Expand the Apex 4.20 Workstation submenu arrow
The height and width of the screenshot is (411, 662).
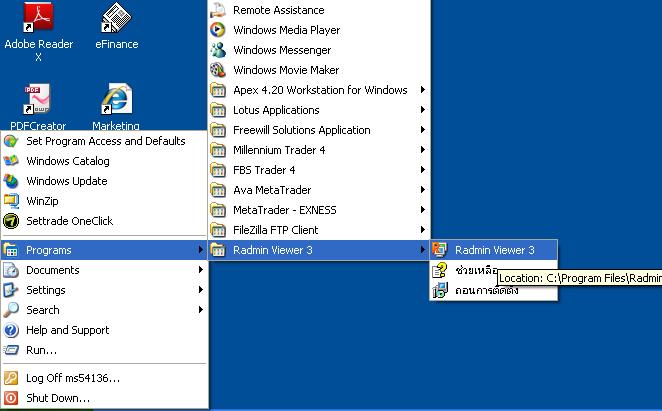(423, 90)
